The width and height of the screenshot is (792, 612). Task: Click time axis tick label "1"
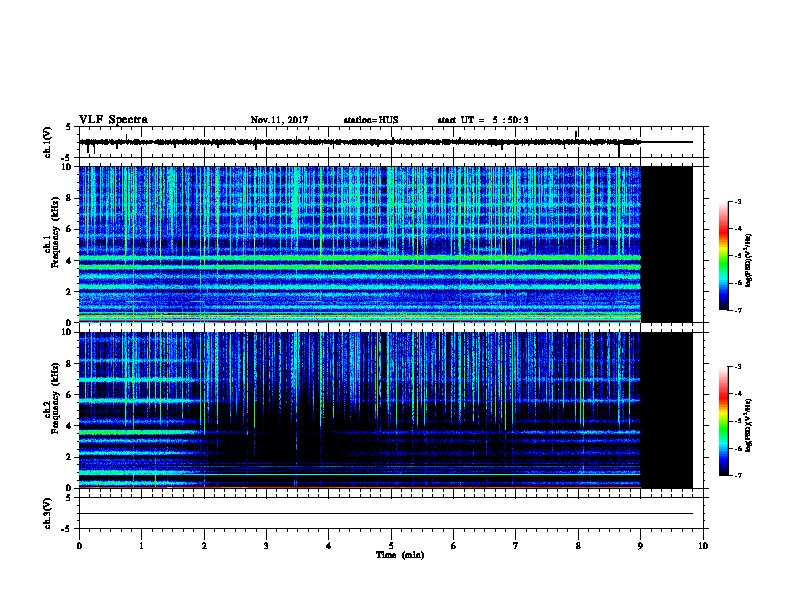coord(141,545)
